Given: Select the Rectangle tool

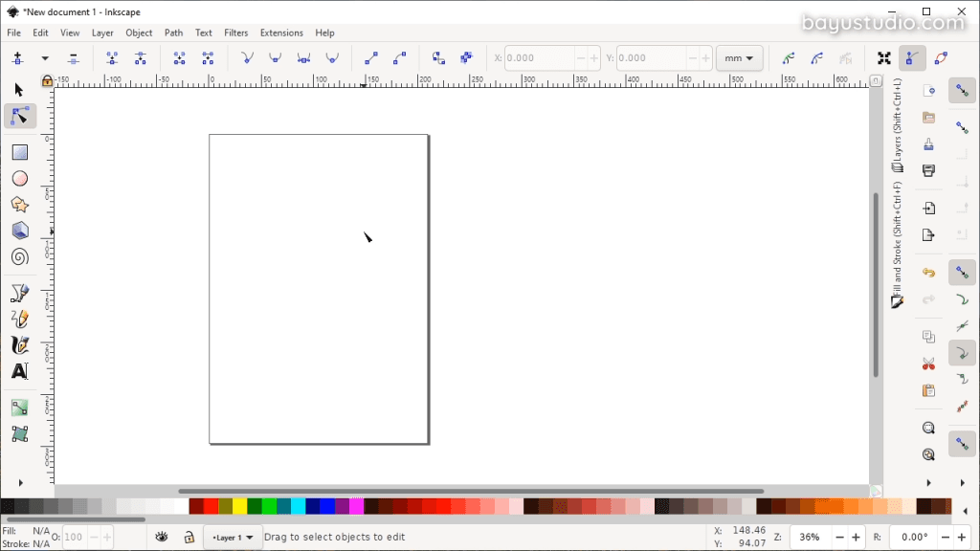Looking at the screenshot, I should pos(20,152).
